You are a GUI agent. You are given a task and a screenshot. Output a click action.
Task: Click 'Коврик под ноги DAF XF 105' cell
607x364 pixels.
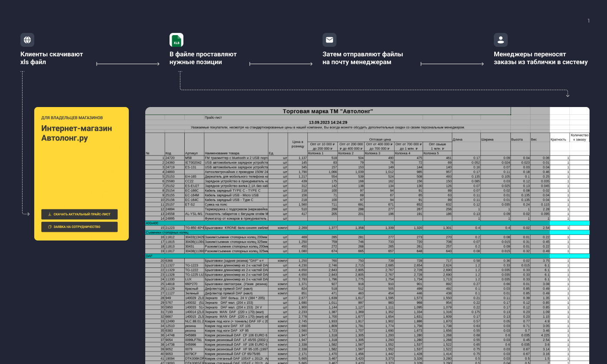point(236,326)
